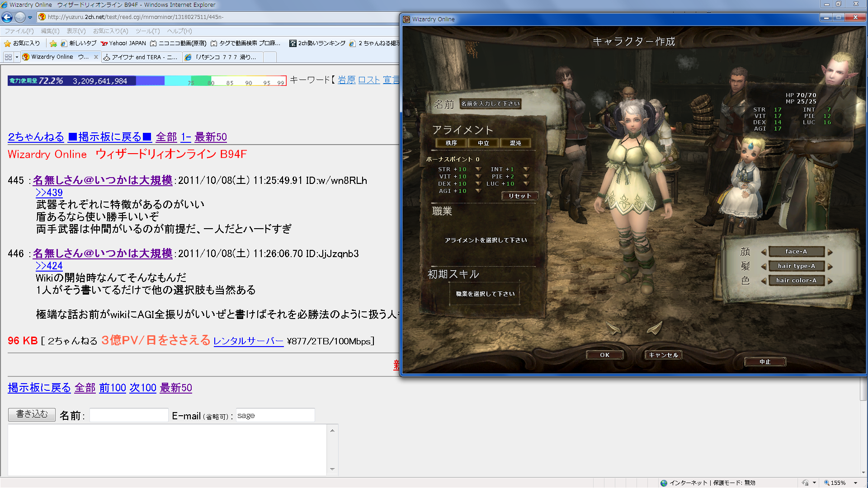Select next hair type with right arrow

pyautogui.click(x=830, y=267)
